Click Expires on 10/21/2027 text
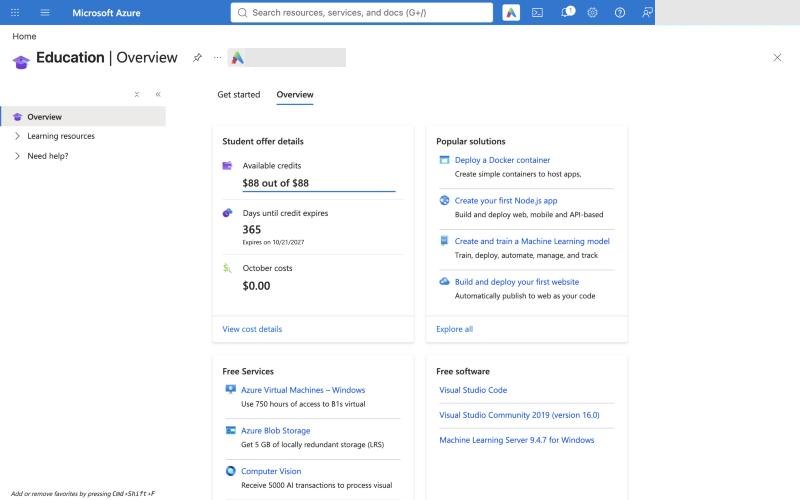The height and width of the screenshot is (500, 800). pyautogui.click(x=273, y=242)
